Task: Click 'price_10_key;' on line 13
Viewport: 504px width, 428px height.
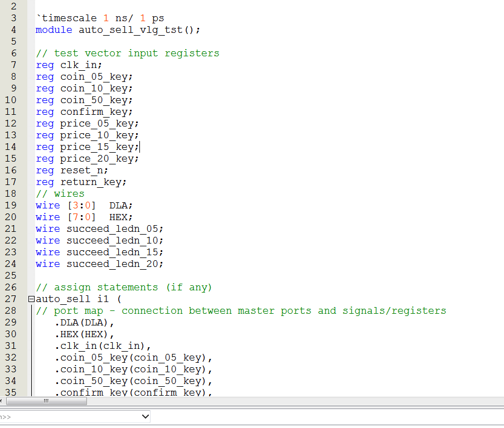Action: 99,135
